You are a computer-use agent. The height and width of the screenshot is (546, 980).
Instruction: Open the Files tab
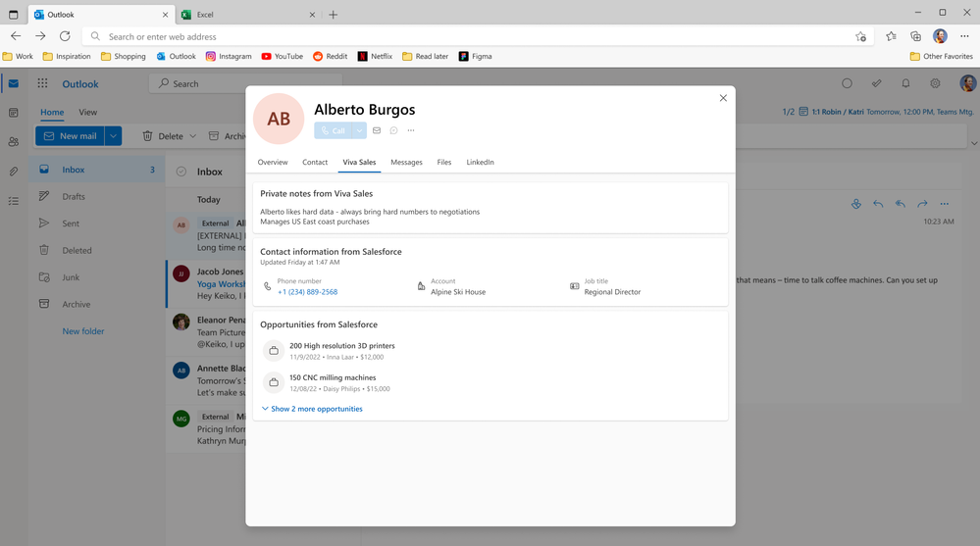pyautogui.click(x=443, y=163)
